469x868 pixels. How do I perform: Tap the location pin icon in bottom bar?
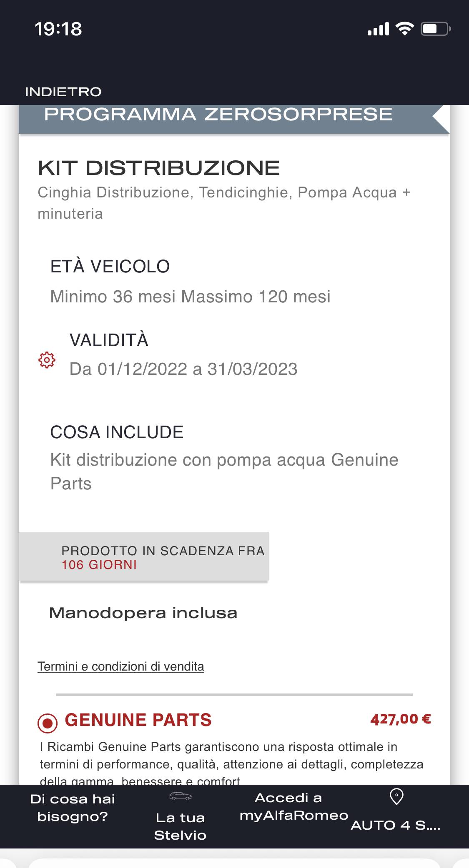click(396, 796)
